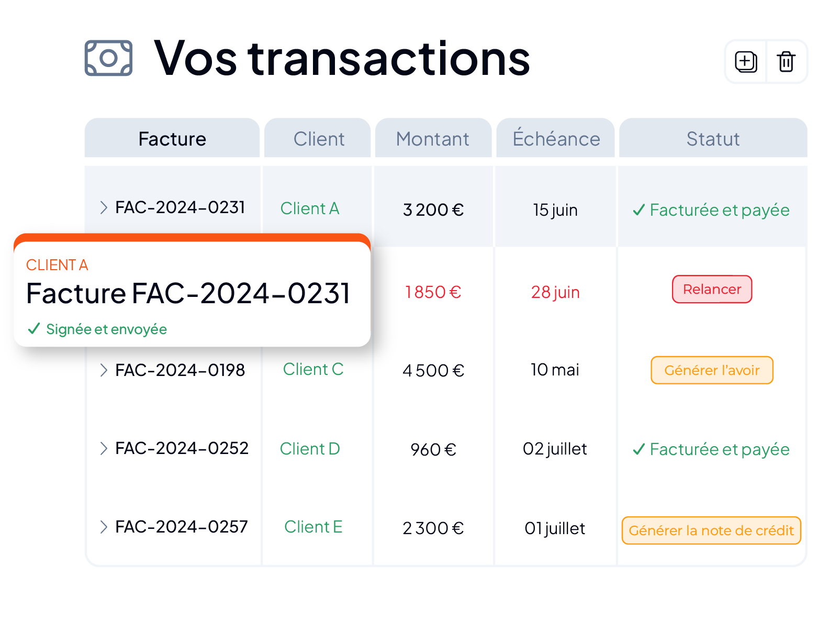
Task: Click the Générer l'avoir button
Action: (x=712, y=370)
